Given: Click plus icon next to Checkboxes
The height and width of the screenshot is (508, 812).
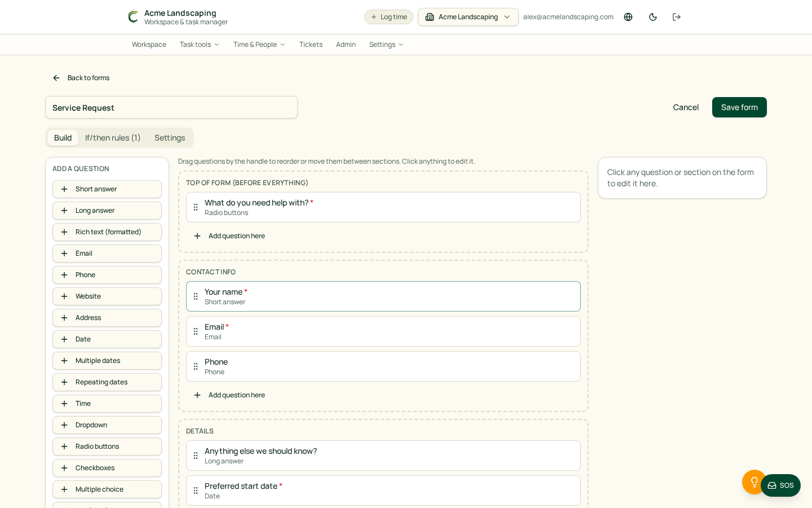Looking at the screenshot, I should pos(64,468).
